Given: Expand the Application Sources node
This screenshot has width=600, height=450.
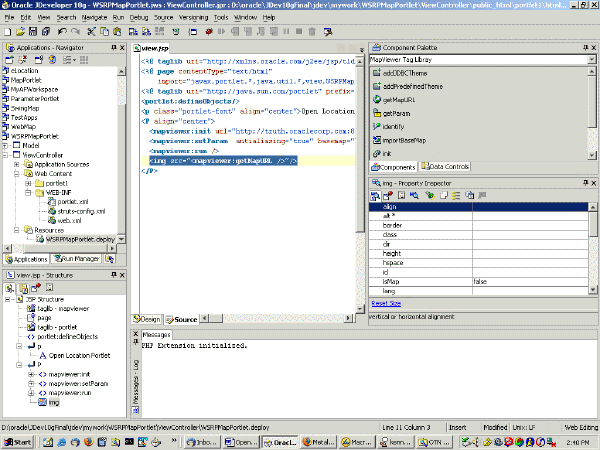Looking at the screenshot, I should tap(17, 164).
